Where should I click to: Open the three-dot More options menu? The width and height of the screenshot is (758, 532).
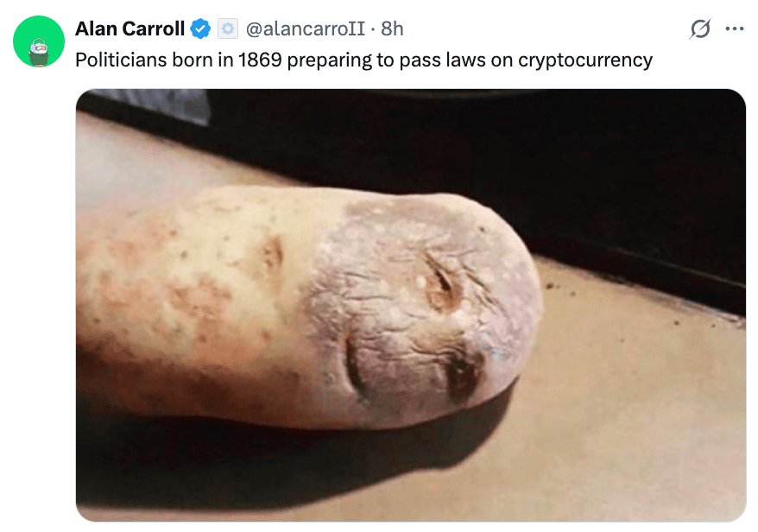point(735,29)
